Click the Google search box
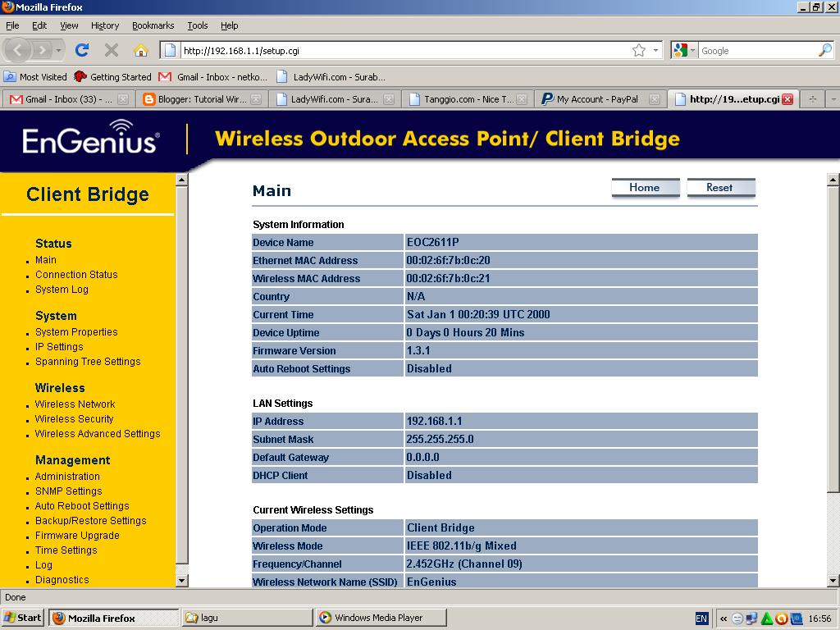This screenshot has width=840, height=630. [x=757, y=50]
